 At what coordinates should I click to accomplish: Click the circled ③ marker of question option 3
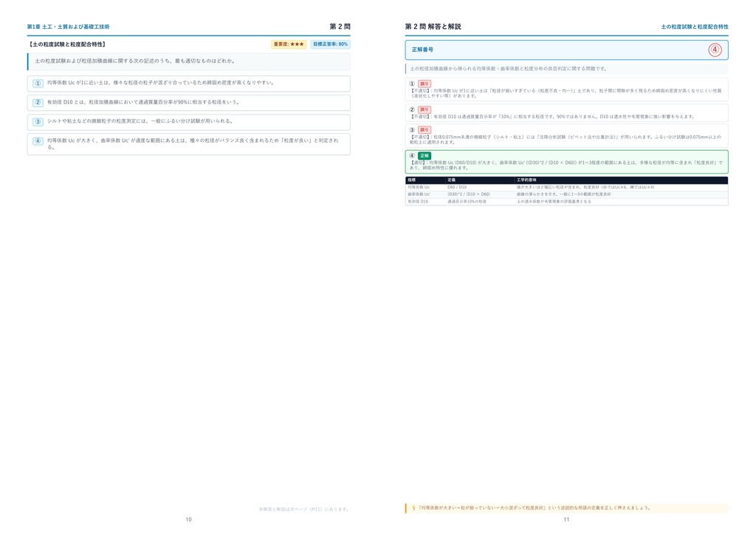pyautogui.click(x=38, y=122)
